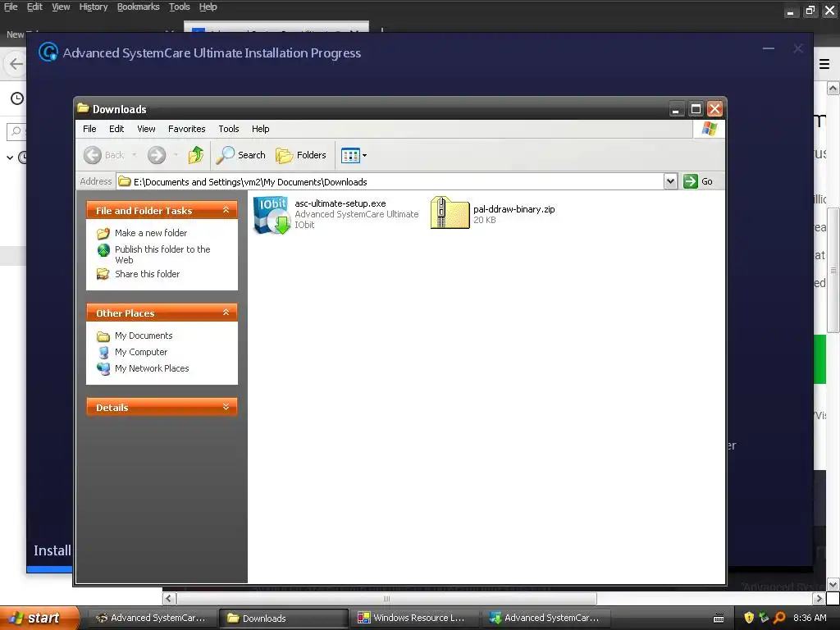Open the browser hamburger menu
The width and height of the screenshot is (840, 630).
(x=824, y=64)
